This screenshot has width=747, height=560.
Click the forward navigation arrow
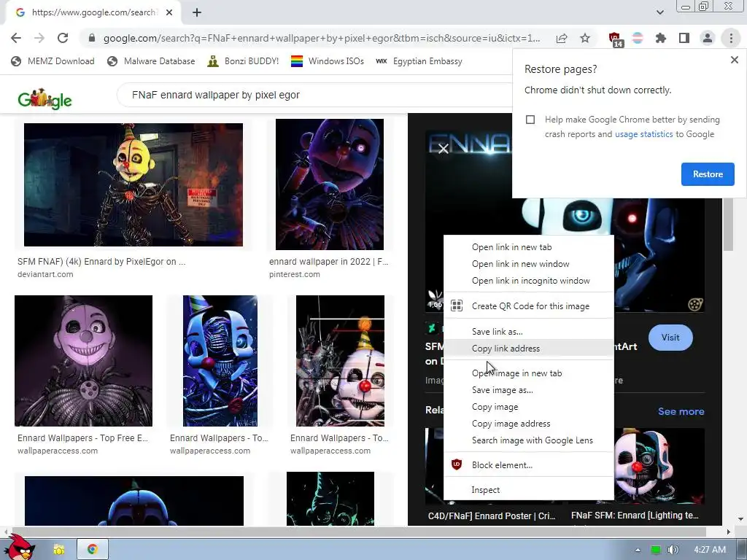39,38
